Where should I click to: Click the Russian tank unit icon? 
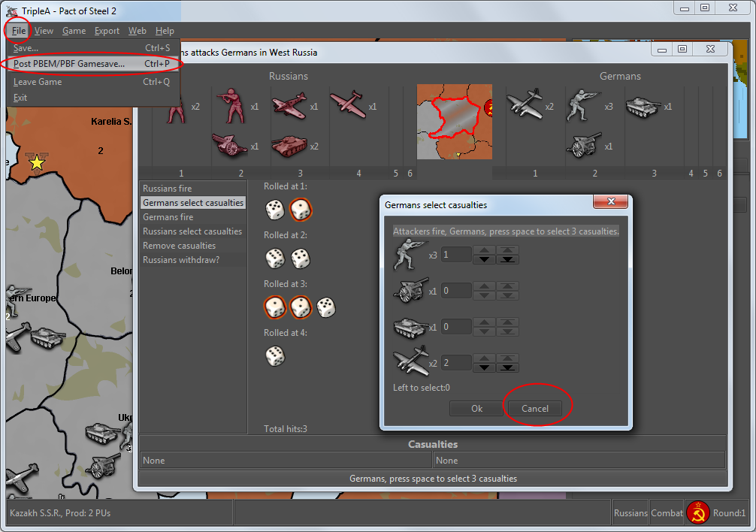[x=289, y=145]
